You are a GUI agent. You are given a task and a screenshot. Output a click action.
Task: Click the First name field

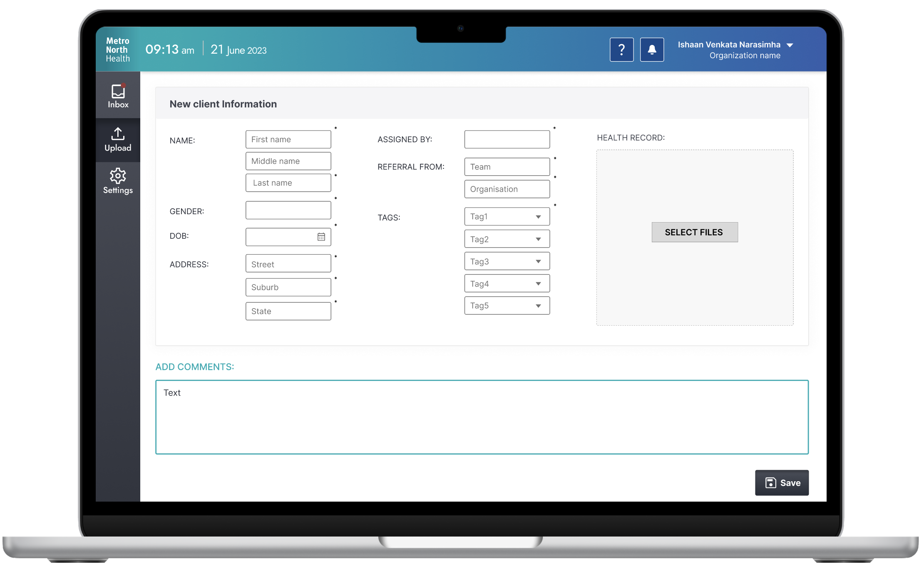click(x=288, y=139)
